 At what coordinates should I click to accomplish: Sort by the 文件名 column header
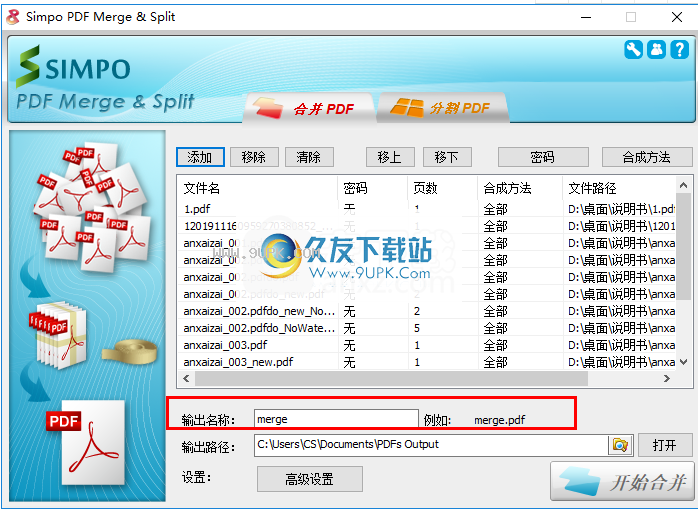pos(257,188)
